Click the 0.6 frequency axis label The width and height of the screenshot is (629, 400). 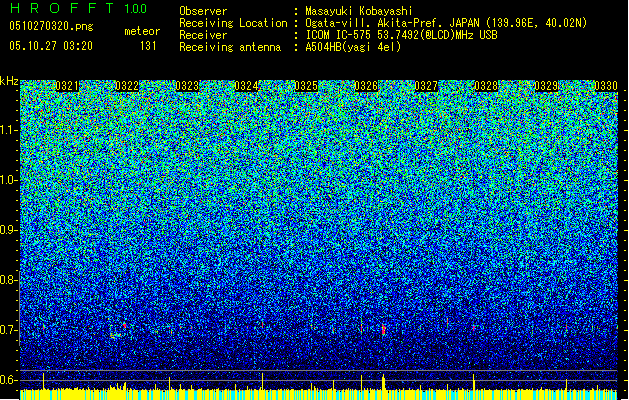[x=9, y=380]
